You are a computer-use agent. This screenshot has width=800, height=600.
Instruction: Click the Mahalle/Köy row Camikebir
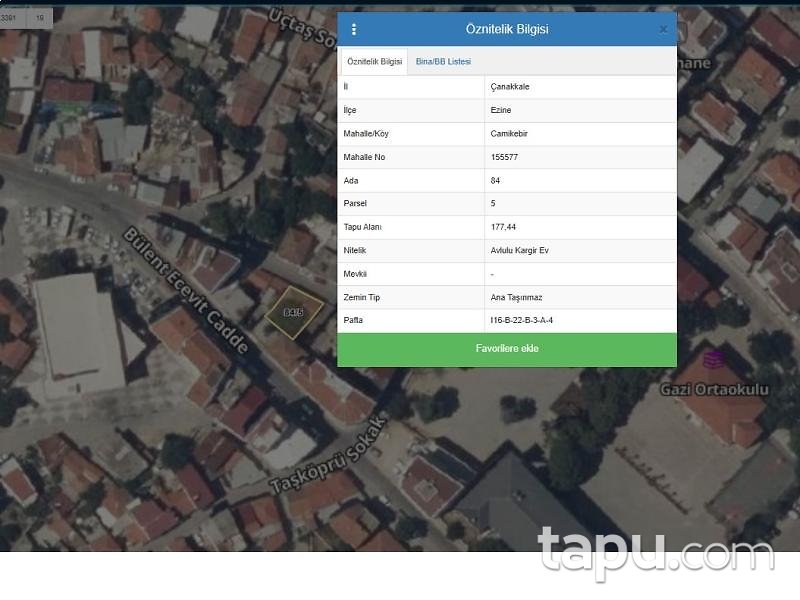click(505, 134)
